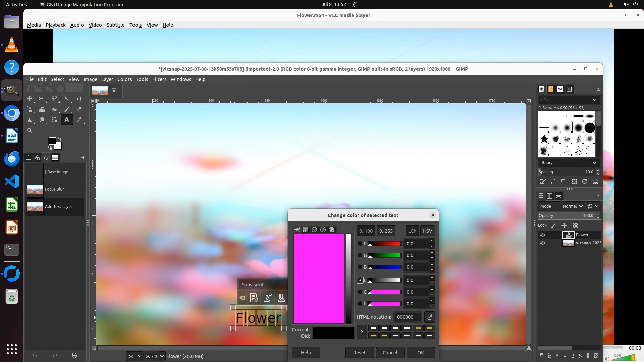This screenshot has height=362, width=644.
Task: Click the OK button
Action: (x=420, y=353)
